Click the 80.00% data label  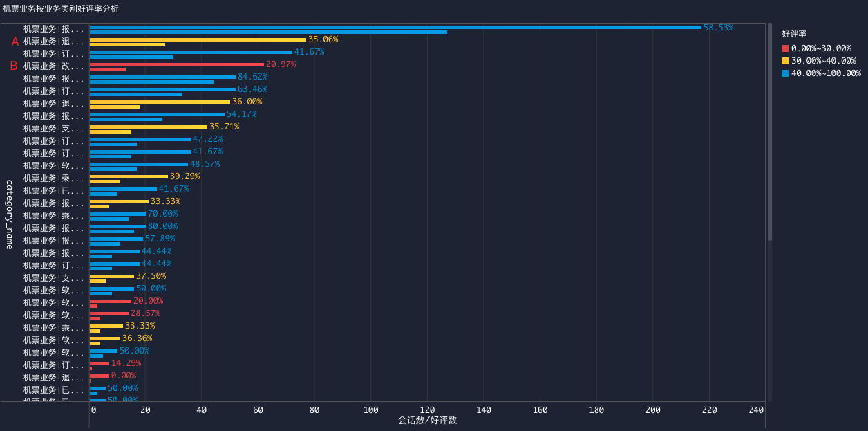[162, 226]
